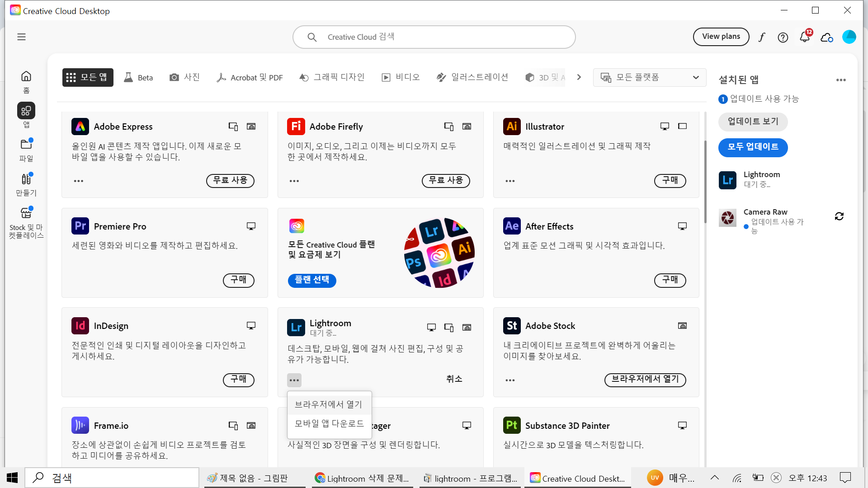This screenshot has width=868, height=488.
Task: Cancel the Lightroom pending install
Action: [x=454, y=379]
